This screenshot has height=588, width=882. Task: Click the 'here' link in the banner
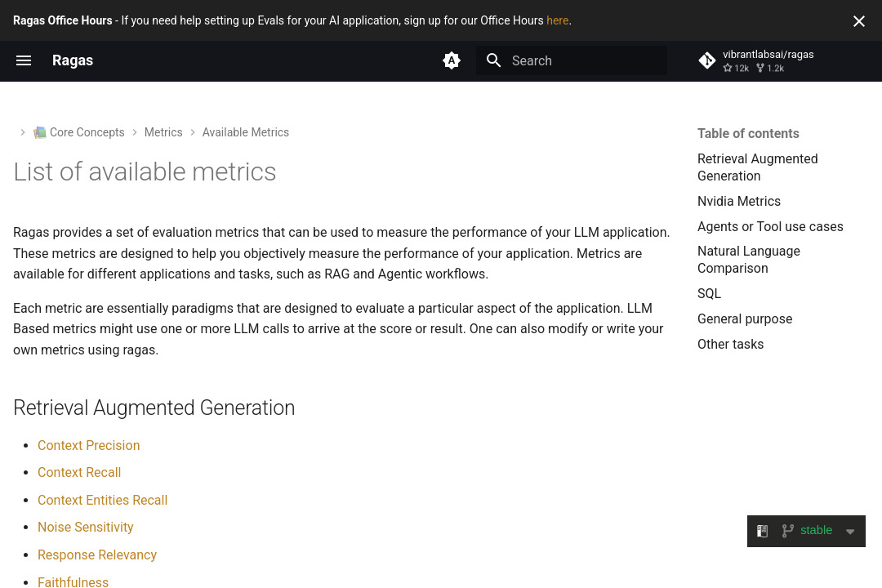point(557,20)
